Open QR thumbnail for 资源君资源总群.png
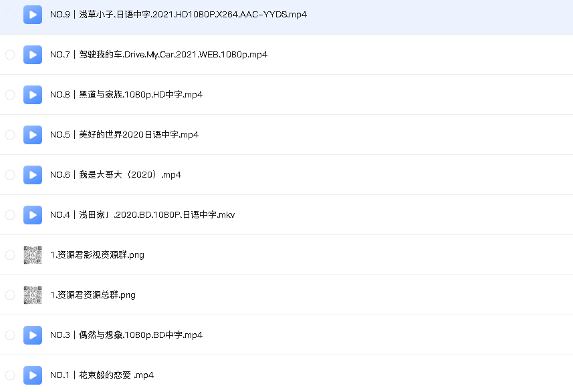Image resolution: width=573 pixels, height=392 pixels. click(33, 295)
